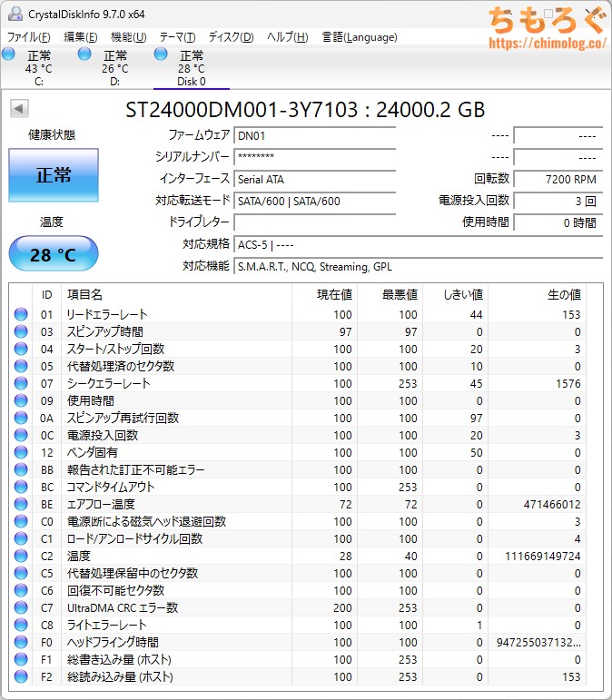Click status circle for ID F1 総書き込み量
The height and width of the screenshot is (700, 612).
21,659
